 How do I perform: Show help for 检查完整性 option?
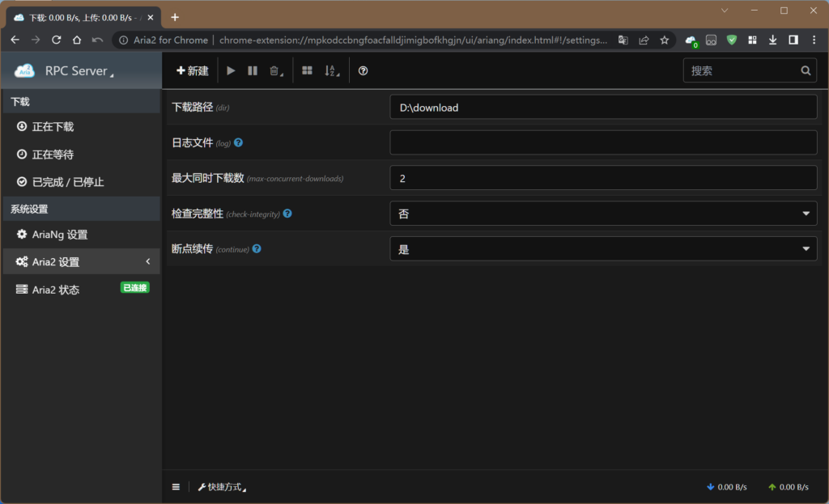pos(287,214)
